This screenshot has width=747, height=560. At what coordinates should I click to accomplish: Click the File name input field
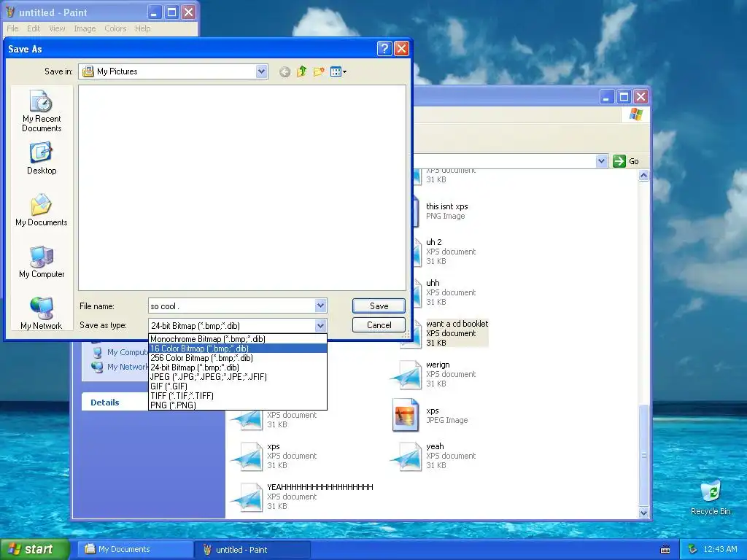[231, 306]
